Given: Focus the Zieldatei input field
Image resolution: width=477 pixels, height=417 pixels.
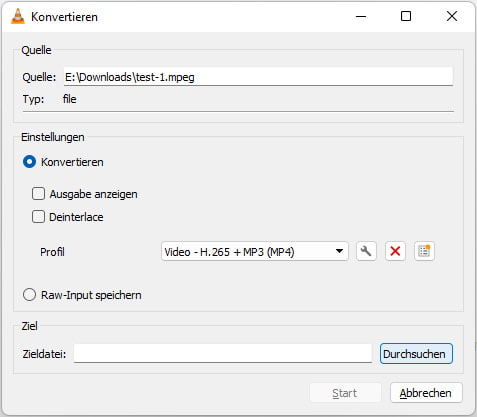Looking at the screenshot, I should pyautogui.click(x=223, y=353).
